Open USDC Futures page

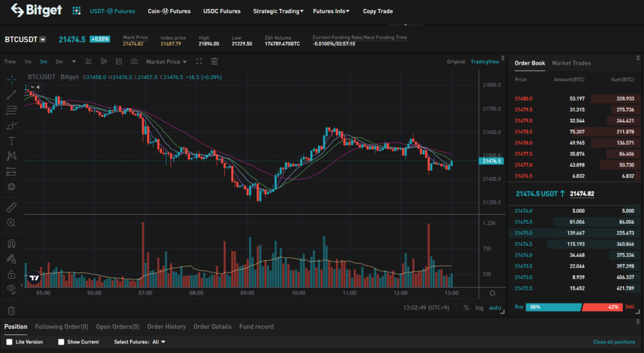[222, 11]
